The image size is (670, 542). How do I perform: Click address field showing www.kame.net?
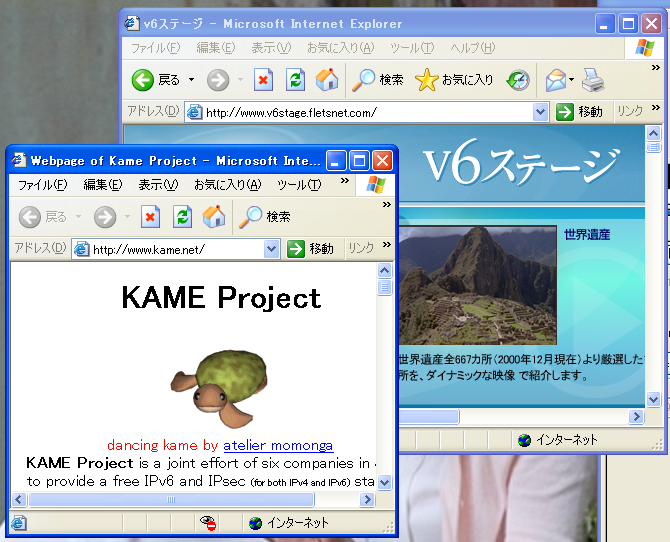click(176, 249)
